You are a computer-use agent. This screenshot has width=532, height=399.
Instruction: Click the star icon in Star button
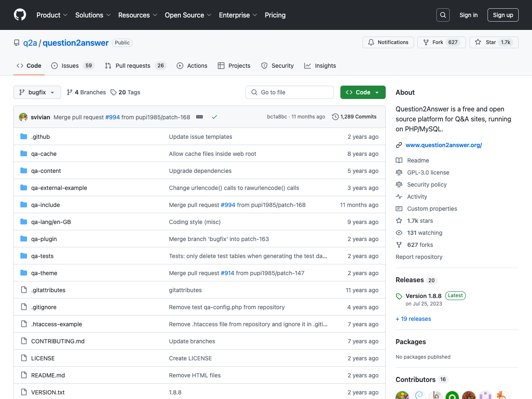tap(478, 42)
